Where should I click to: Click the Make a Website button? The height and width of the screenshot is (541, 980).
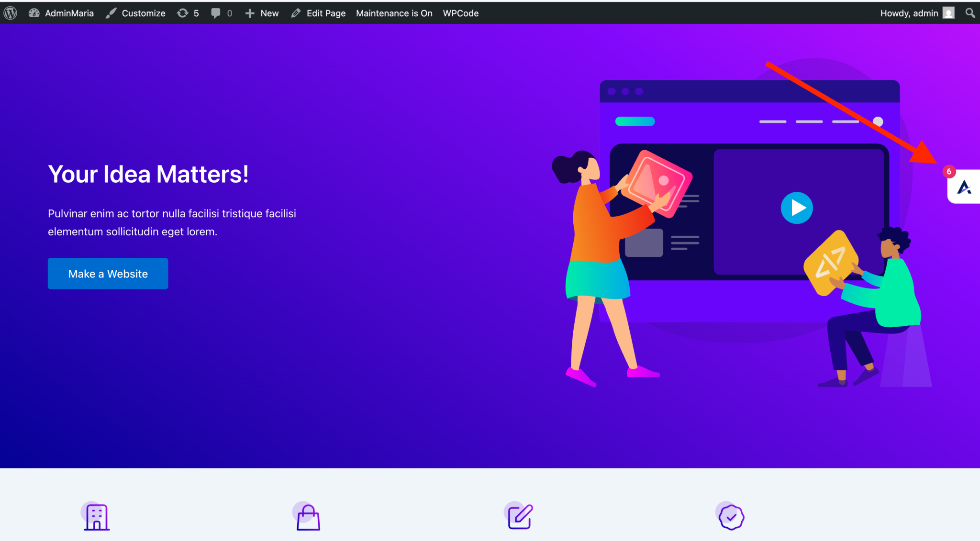[x=108, y=274]
